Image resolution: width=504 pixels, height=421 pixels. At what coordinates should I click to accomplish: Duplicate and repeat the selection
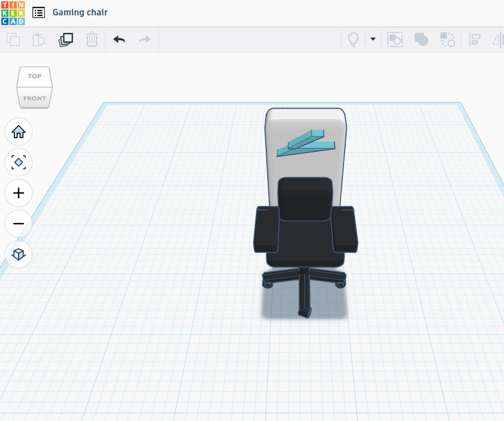(x=66, y=39)
